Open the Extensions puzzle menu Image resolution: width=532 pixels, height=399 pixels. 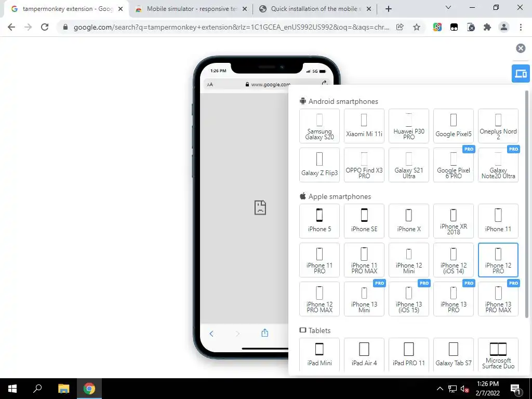click(487, 27)
